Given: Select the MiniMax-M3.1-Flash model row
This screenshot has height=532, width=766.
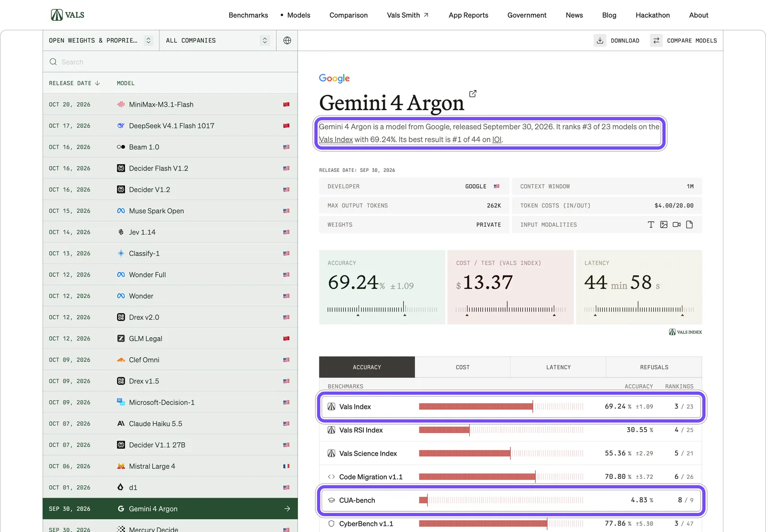Looking at the screenshot, I should (x=170, y=104).
